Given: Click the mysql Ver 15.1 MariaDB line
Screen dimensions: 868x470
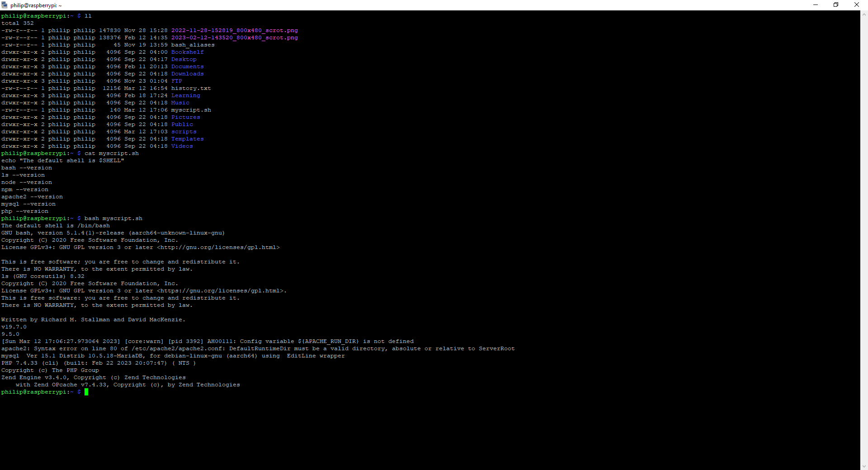Looking at the screenshot, I should point(173,356).
